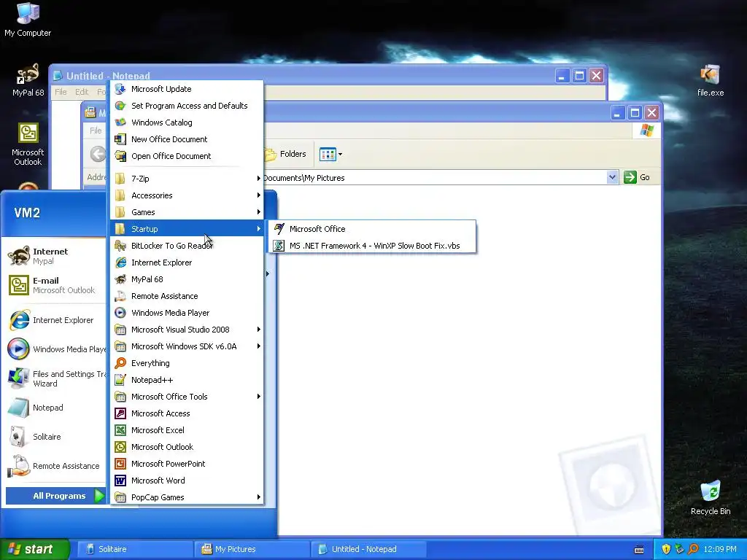
Task: Open Internet Explorer from Start left pane
Action: 55,320
